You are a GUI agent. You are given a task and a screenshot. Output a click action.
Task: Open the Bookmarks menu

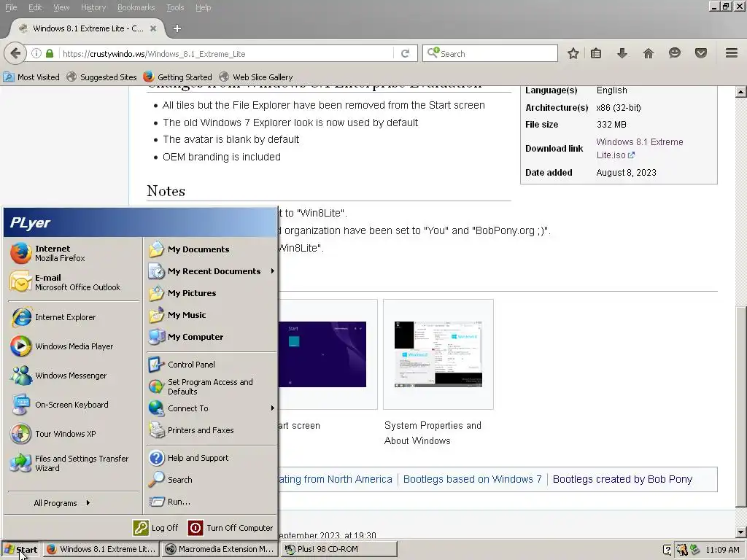click(136, 7)
